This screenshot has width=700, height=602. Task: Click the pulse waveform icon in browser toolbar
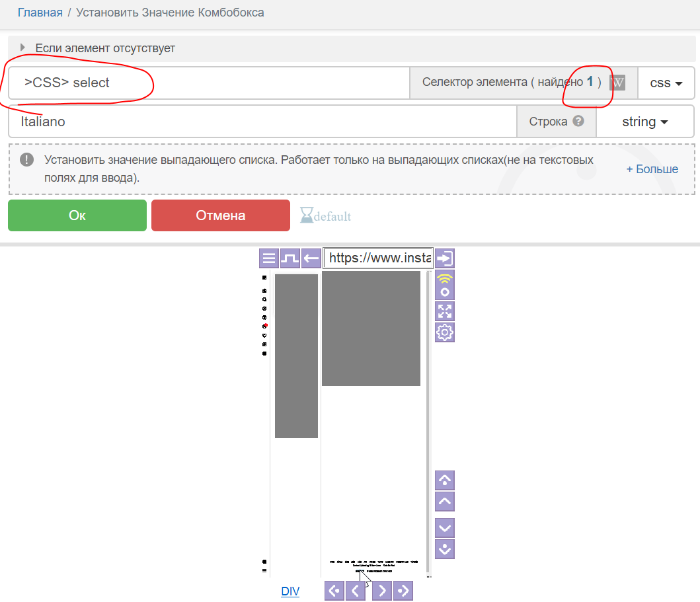point(290,258)
